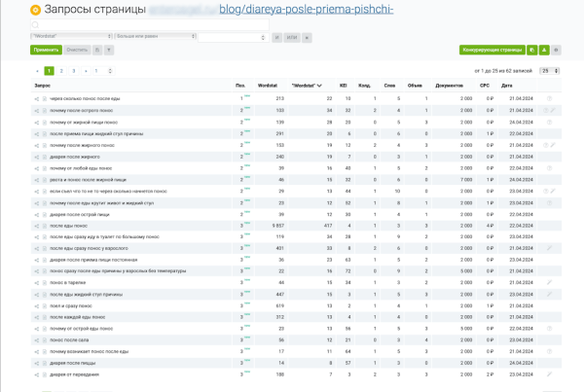Open the 'Больше или равен' condition dropdown

(x=154, y=35)
